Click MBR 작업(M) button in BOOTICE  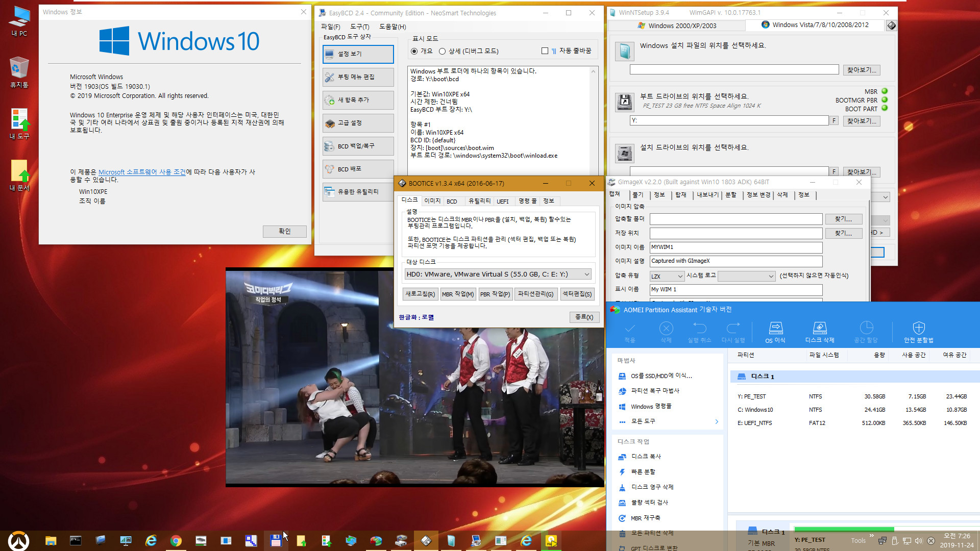(x=458, y=294)
